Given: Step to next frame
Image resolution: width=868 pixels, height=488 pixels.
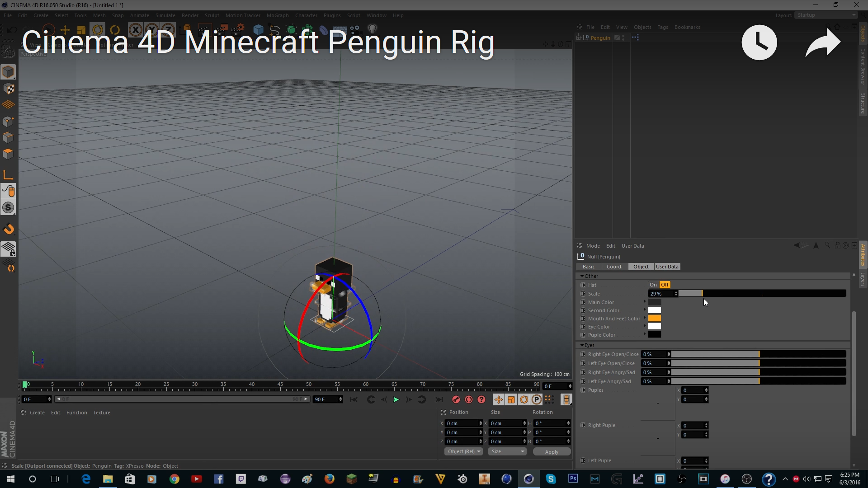Looking at the screenshot, I should coord(409,399).
